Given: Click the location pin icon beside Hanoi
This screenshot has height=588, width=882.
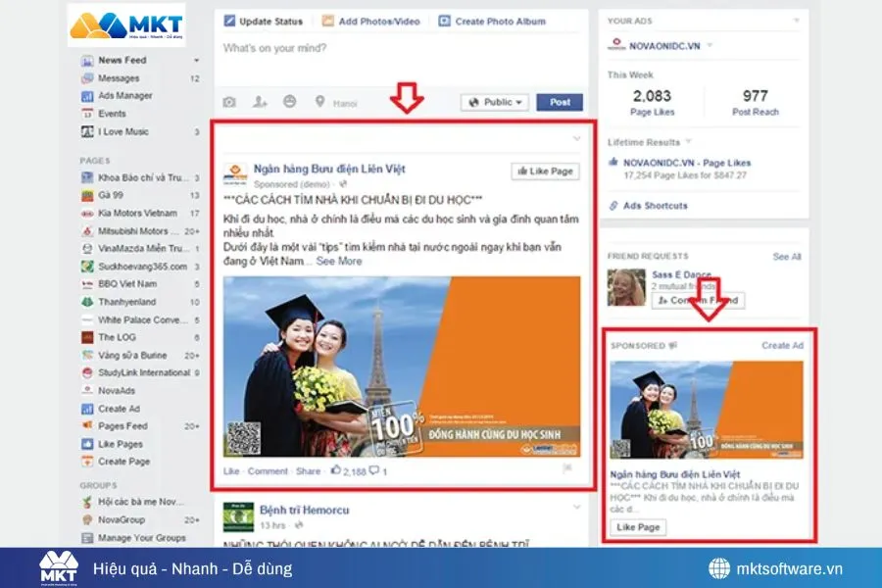Looking at the screenshot, I should point(319,102).
